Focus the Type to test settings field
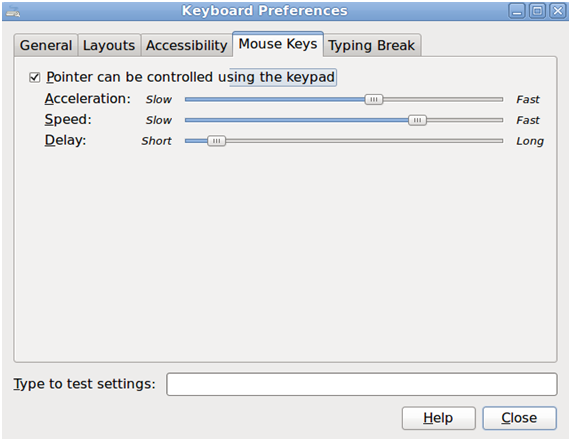Viewport: 571px width, 441px height. pos(362,384)
